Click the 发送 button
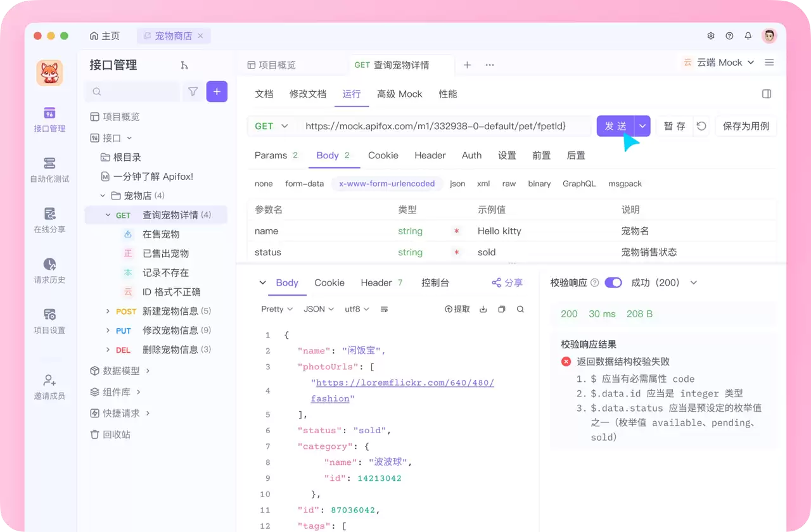811x532 pixels. pos(615,126)
